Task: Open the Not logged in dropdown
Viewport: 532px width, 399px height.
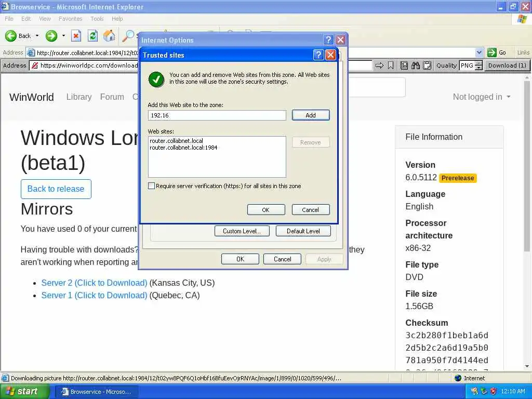Action: pyautogui.click(x=482, y=97)
